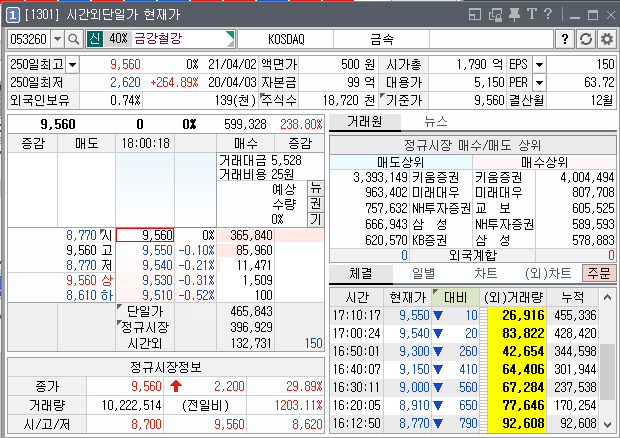The height and width of the screenshot is (438, 620).
Task: Click the question mark help button in toolbar
Action: coord(566,38)
